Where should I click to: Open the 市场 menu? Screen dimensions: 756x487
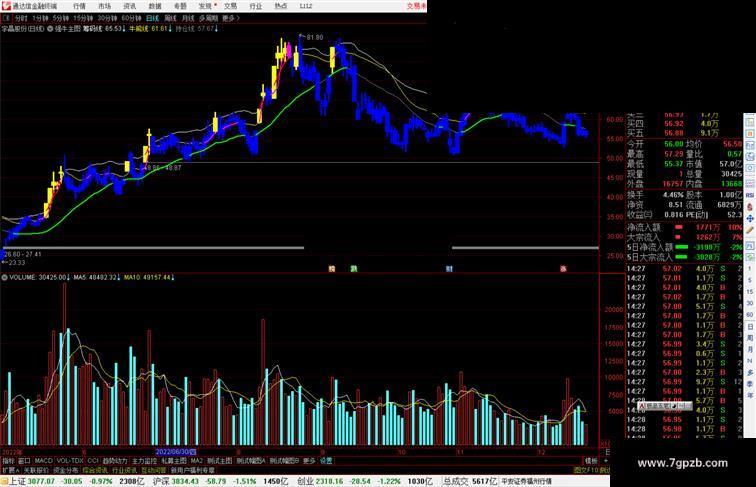tap(104, 6)
